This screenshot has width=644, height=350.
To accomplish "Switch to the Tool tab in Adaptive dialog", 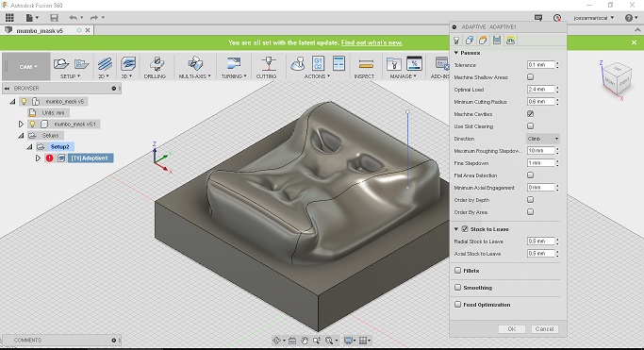I will [x=456, y=41].
